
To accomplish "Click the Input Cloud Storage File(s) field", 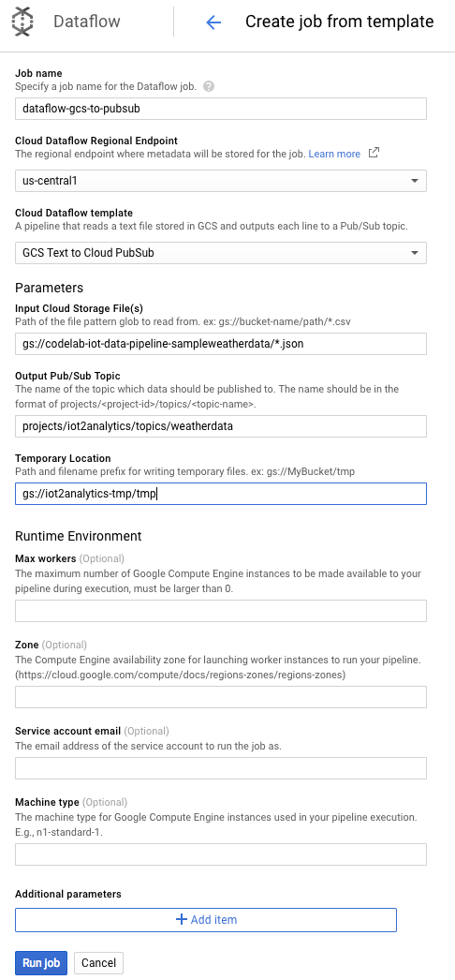I will tap(221, 343).
